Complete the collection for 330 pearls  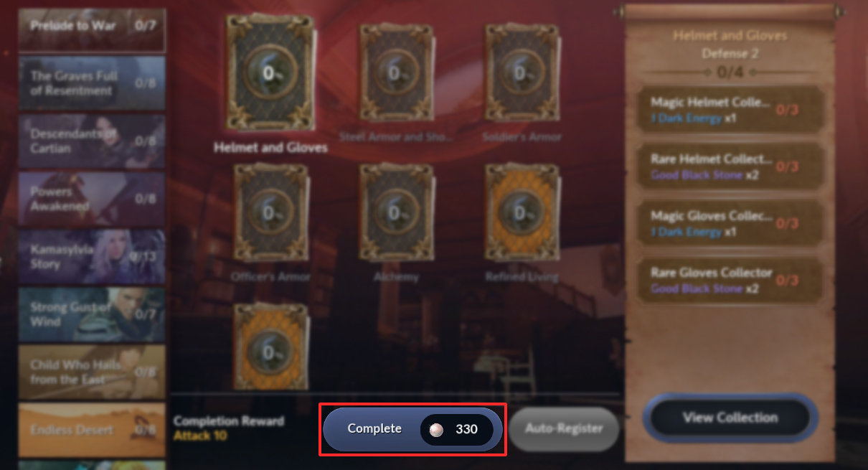pos(412,429)
